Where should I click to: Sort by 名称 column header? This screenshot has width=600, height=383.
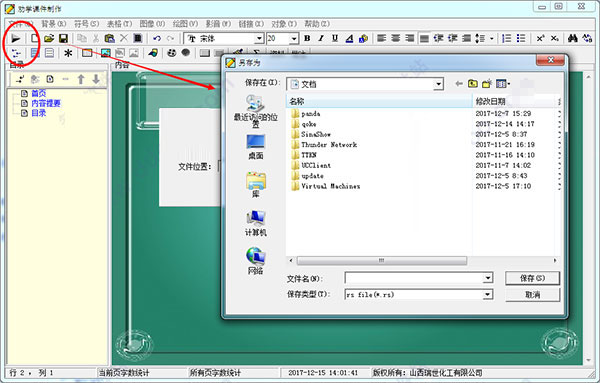coord(379,101)
